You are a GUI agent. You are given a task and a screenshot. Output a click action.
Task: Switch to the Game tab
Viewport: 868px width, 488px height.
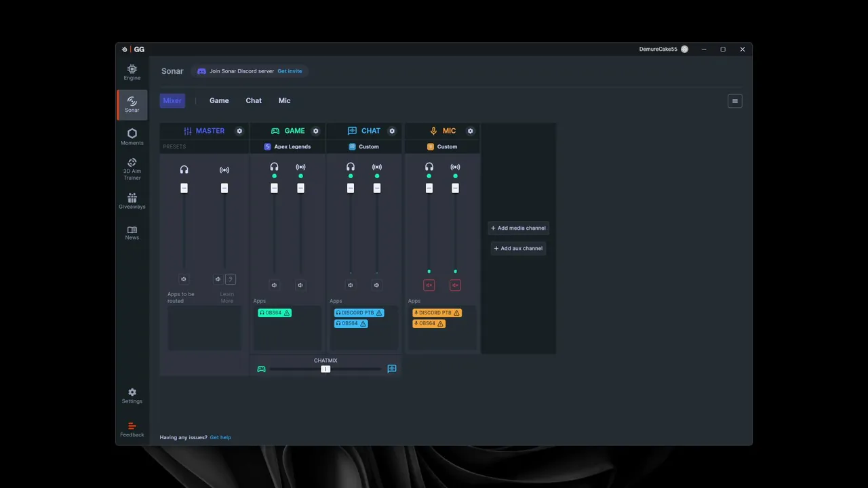point(219,101)
